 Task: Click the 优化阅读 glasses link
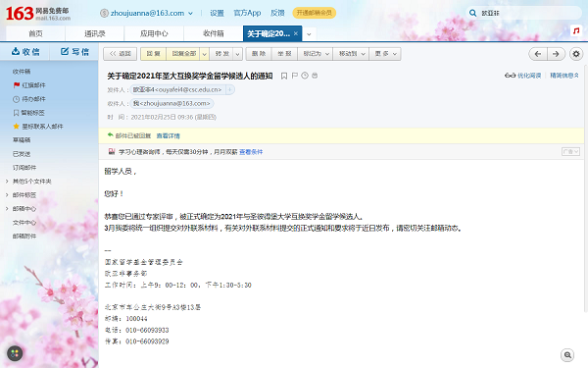point(522,76)
